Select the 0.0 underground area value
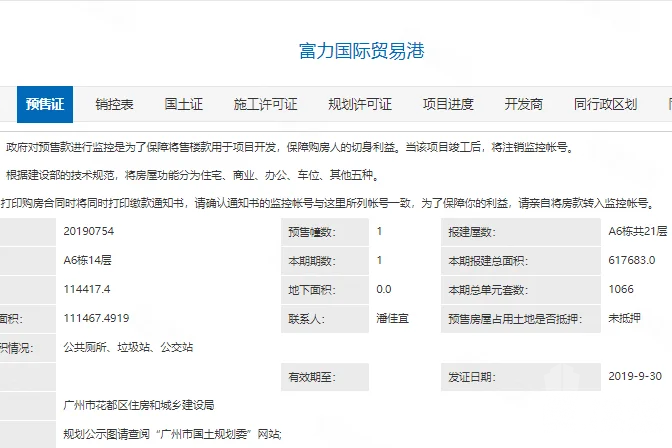Screen dimensions: 672x448 tap(384, 289)
